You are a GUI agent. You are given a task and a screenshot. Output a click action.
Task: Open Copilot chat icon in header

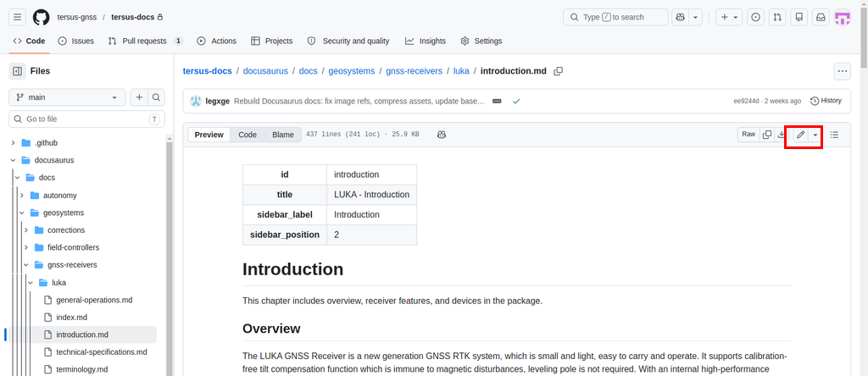[x=679, y=17]
